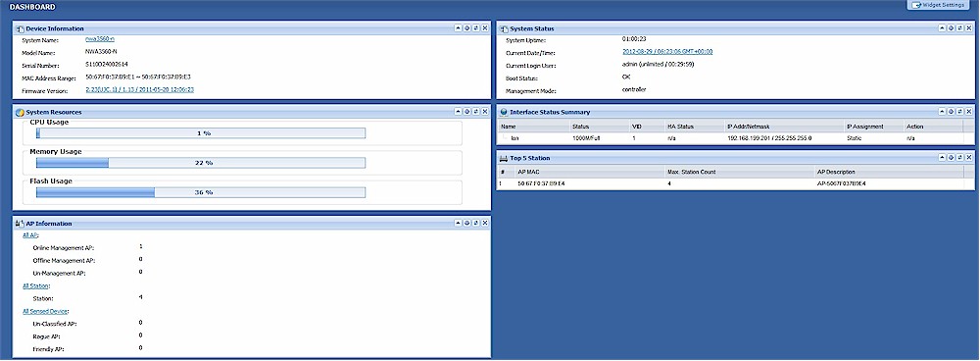This screenshot has height=361, width=980.
Task: Close the System Resources widget
Action: [x=485, y=112]
